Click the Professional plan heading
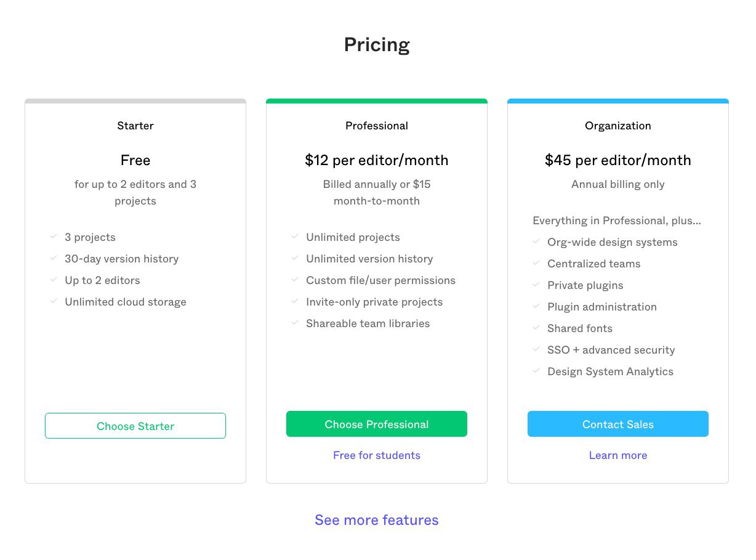This screenshot has height=560, width=756. click(x=377, y=126)
